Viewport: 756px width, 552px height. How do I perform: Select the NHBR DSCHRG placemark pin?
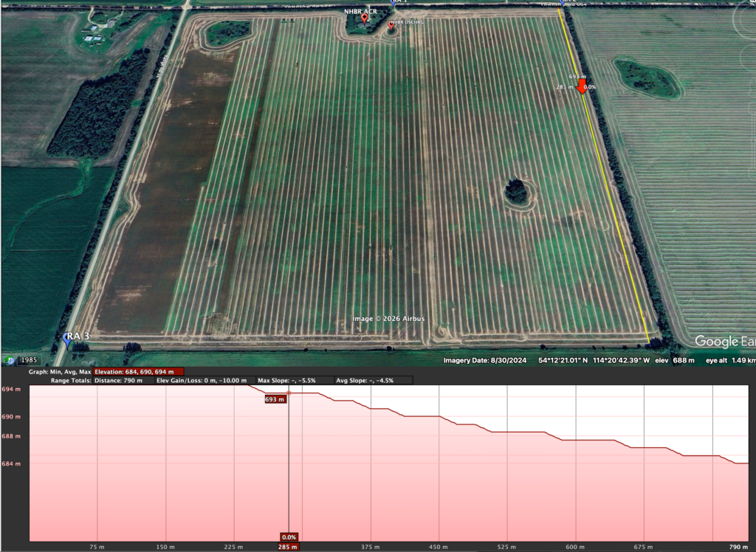391,27
